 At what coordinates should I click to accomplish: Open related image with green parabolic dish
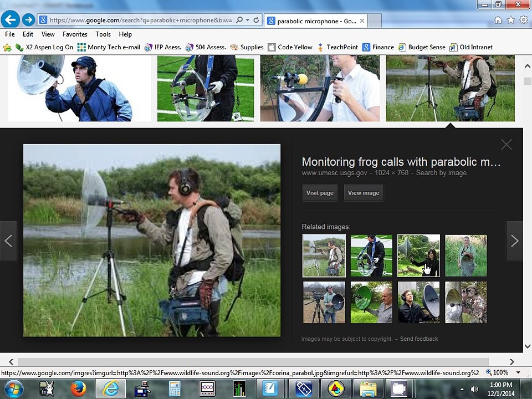[371, 303]
